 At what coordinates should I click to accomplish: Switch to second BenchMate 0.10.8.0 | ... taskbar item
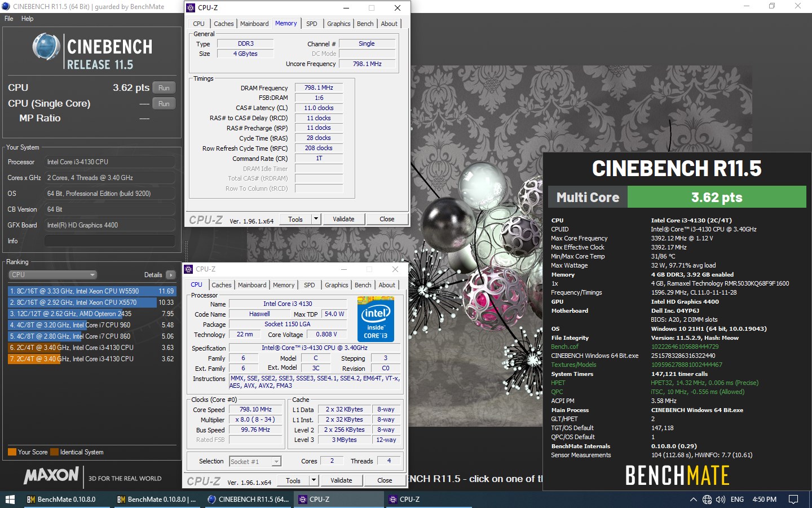156,500
